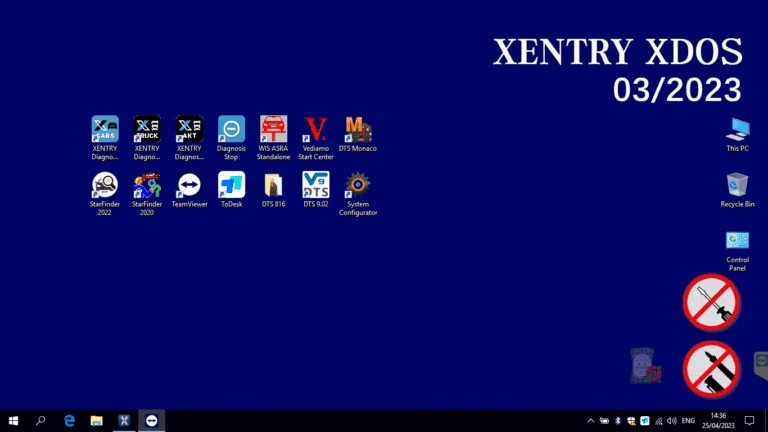Open Control Panel desktop icon
This screenshot has width=768, height=432.
738,242
